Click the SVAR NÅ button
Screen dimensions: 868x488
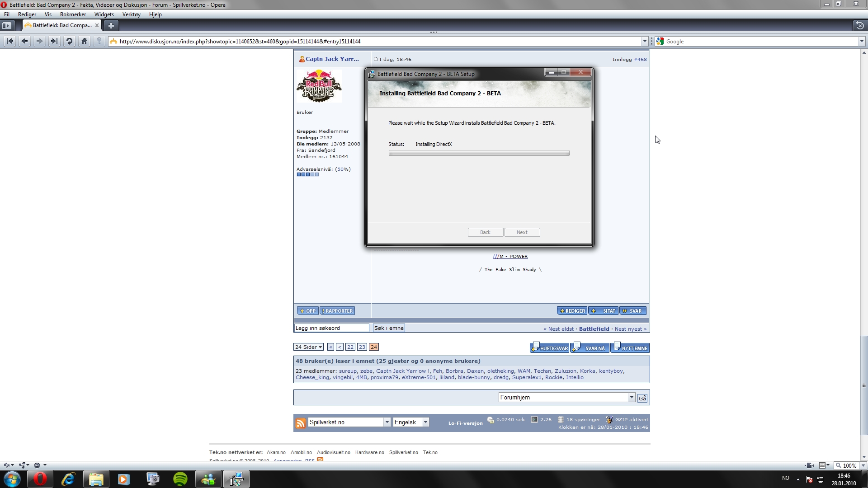(x=590, y=347)
